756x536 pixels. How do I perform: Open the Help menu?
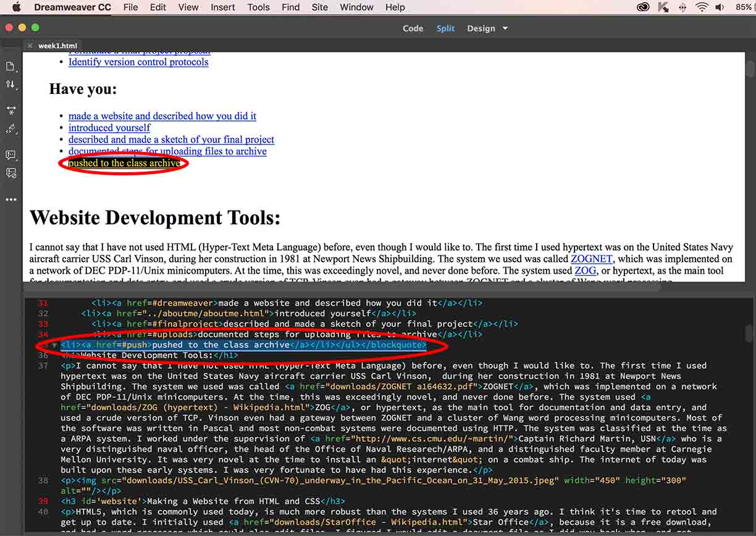pyautogui.click(x=395, y=7)
